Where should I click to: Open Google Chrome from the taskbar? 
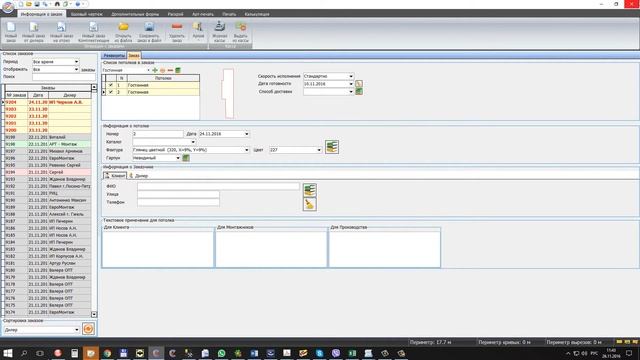coord(107,353)
